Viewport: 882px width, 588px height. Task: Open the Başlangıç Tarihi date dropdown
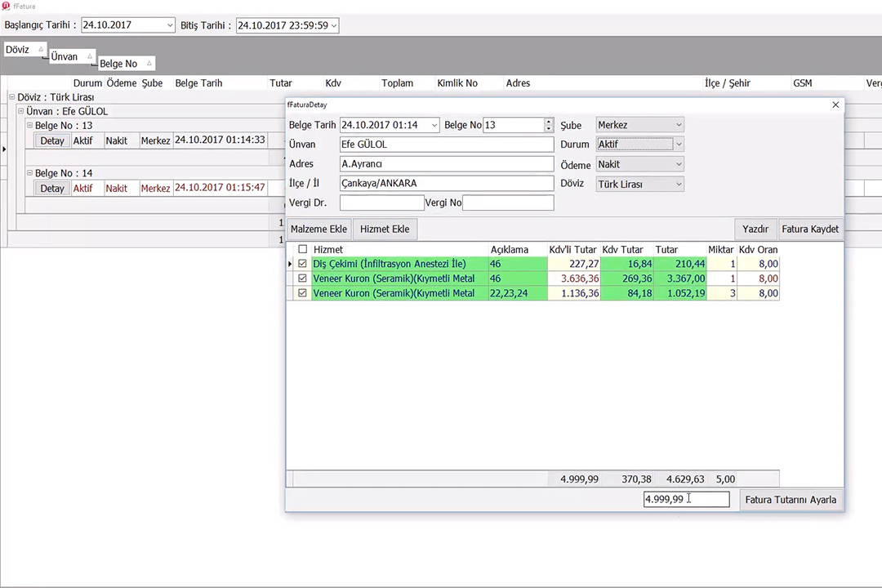169,25
